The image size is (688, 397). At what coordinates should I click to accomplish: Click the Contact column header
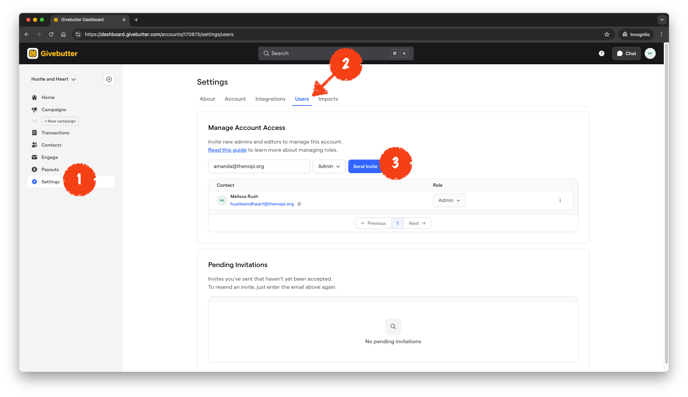pyautogui.click(x=226, y=185)
